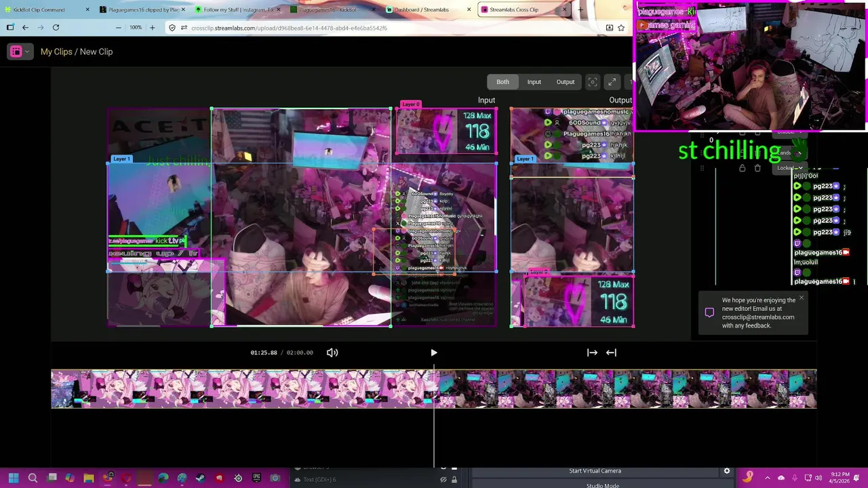Image resolution: width=868 pixels, height=488 pixels.
Task: Zoom out the browser page
Action: click(119, 28)
